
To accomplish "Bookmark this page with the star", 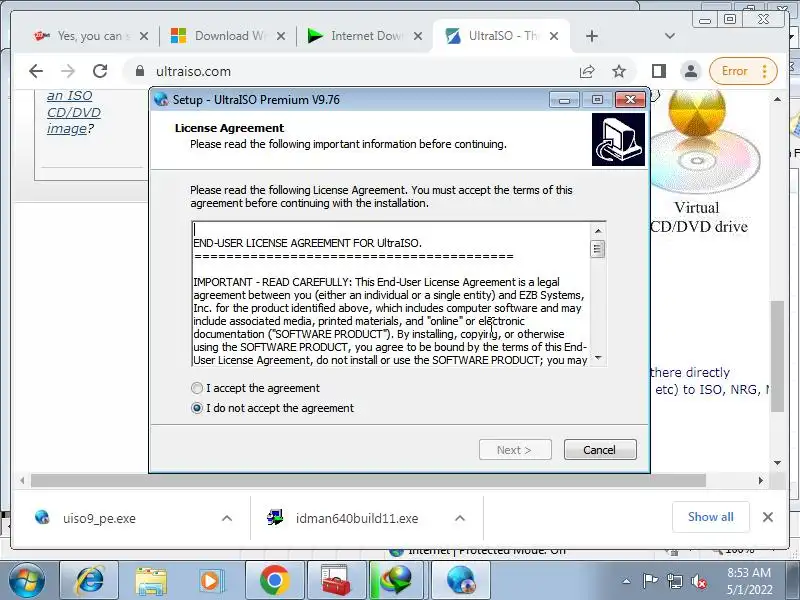I will click(x=619, y=71).
